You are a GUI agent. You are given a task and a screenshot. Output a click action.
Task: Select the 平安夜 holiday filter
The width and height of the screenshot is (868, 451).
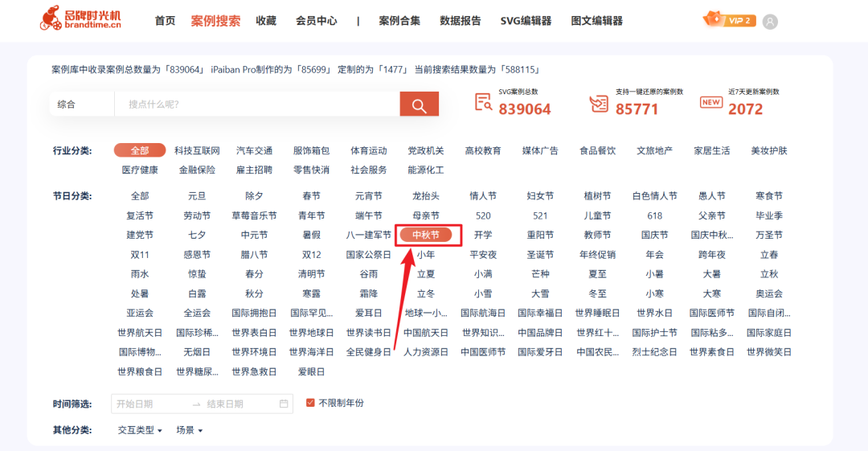click(483, 255)
